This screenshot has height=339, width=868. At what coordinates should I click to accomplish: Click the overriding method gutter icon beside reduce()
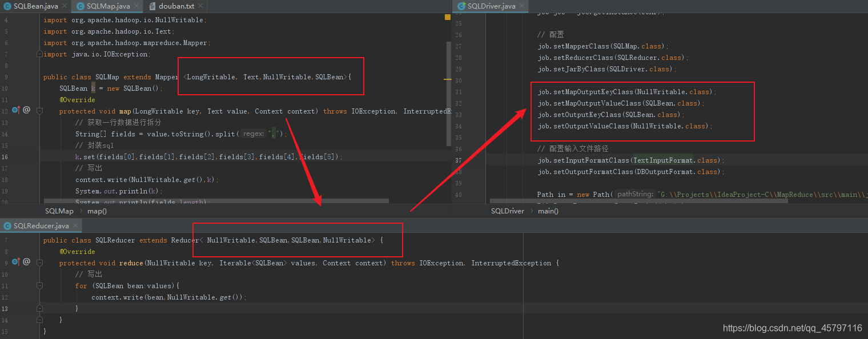point(15,261)
